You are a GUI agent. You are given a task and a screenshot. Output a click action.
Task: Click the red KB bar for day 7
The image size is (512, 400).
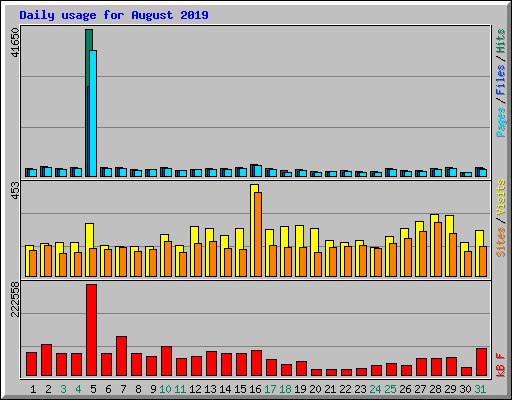pos(121,356)
